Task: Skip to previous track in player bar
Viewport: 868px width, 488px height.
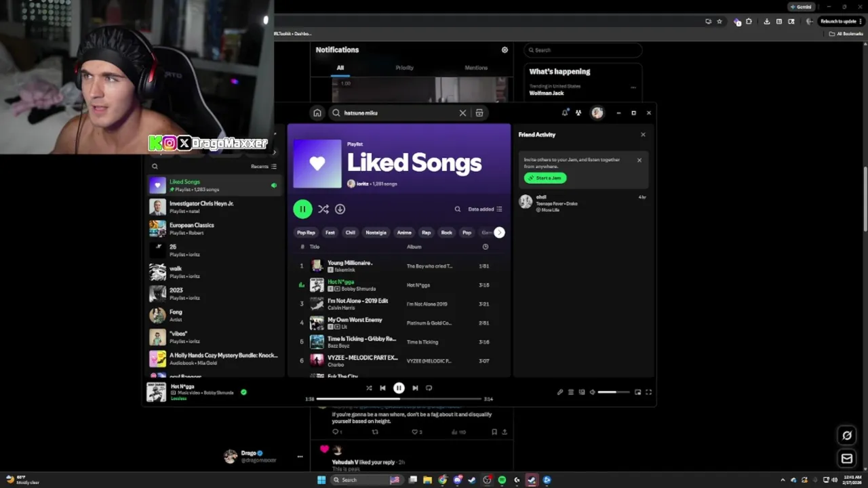Action: click(x=382, y=388)
